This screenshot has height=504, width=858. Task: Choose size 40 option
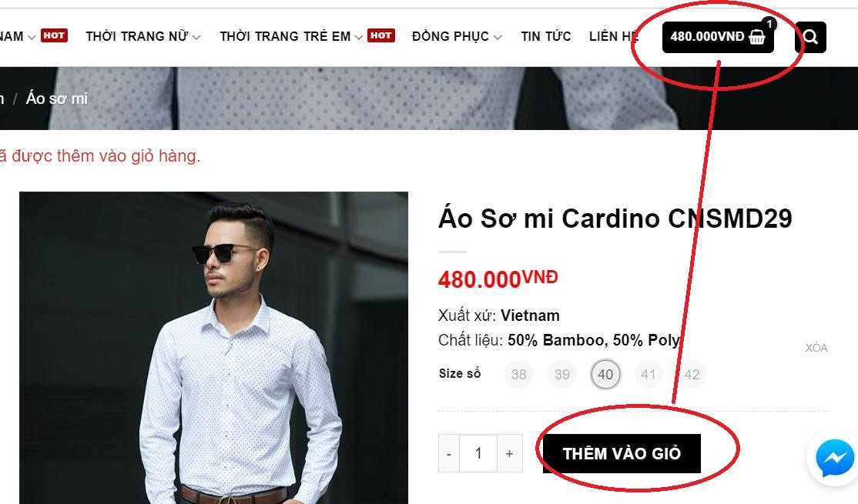[x=605, y=375]
